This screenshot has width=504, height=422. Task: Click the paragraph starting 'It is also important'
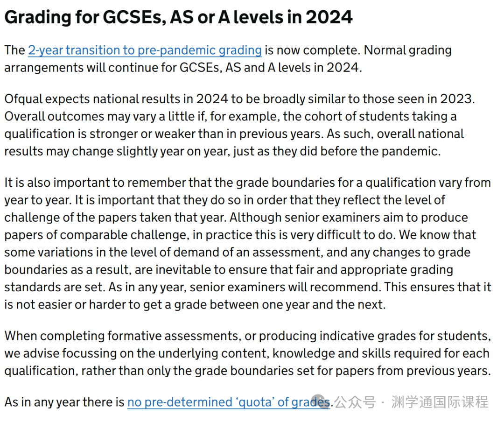tap(248, 244)
